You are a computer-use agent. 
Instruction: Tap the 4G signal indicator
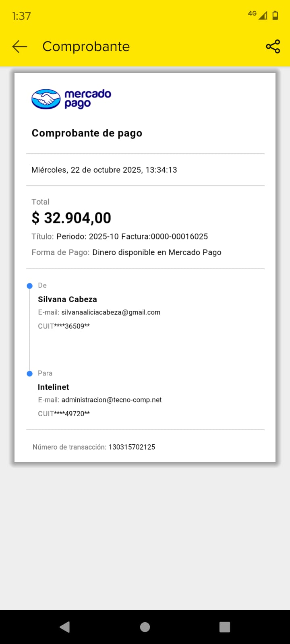(x=257, y=15)
